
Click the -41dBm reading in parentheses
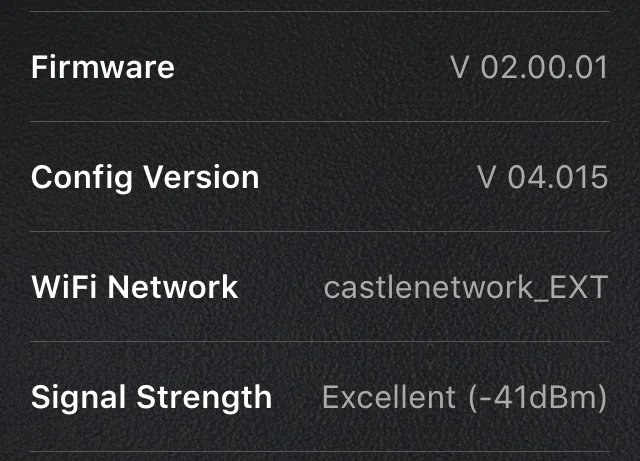(538, 397)
